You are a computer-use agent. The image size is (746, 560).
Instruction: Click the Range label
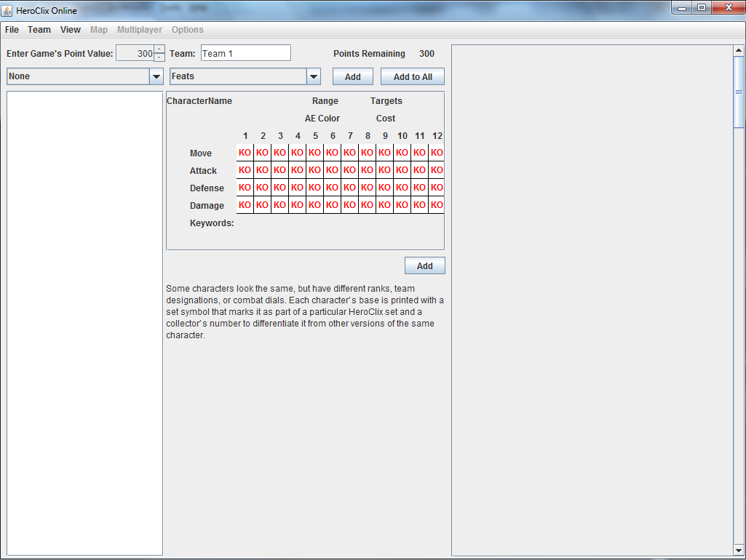[325, 101]
